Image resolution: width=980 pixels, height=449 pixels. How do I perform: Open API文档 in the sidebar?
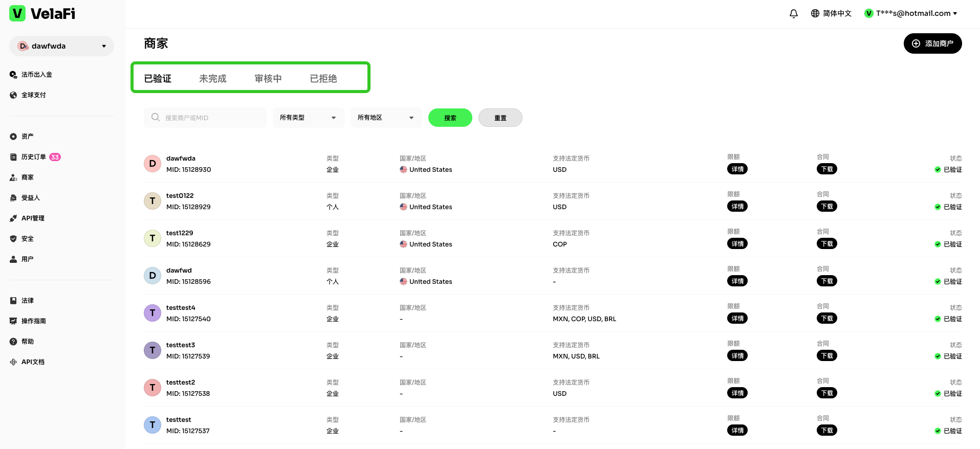tap(33, 362)
